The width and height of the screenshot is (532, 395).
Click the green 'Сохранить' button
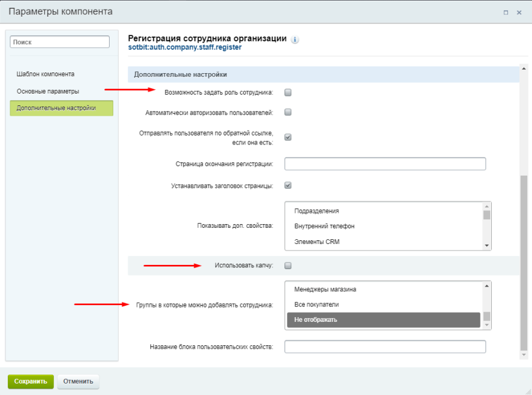[x=31, y=381]
